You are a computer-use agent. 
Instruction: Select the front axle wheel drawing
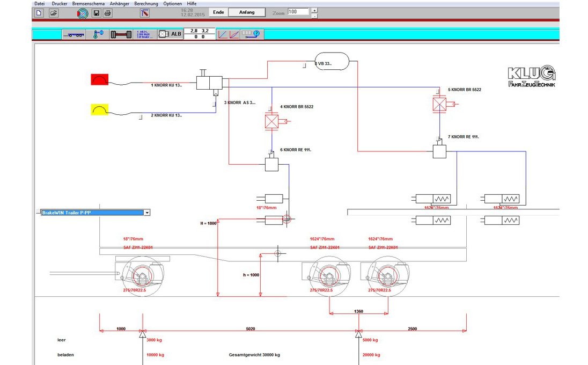[x=142, y=276]
